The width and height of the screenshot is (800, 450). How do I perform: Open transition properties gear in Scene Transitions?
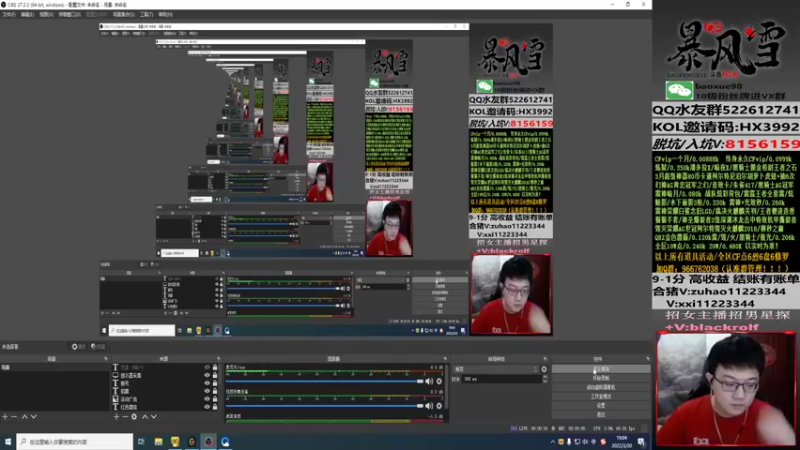(x=544, y=369)
